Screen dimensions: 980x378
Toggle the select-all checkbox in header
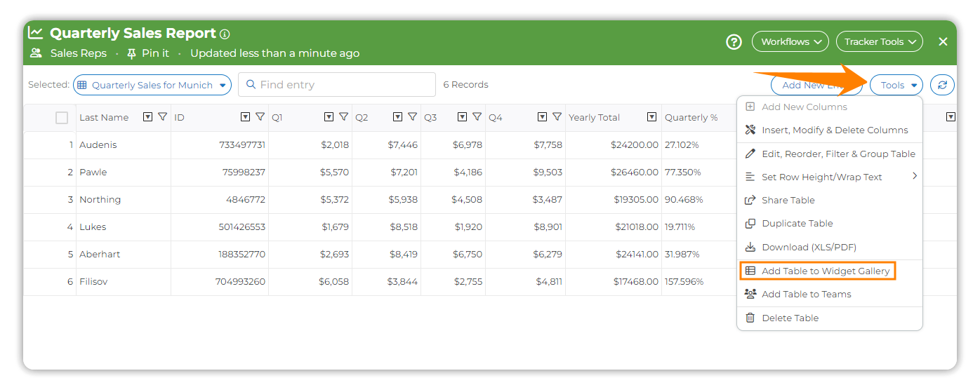click(62, 118)
